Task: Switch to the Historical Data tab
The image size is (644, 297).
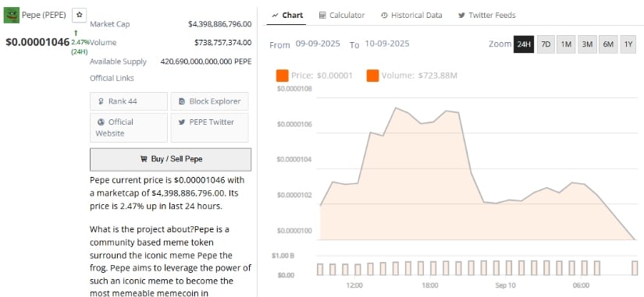Action: click(x=411, y=15)
